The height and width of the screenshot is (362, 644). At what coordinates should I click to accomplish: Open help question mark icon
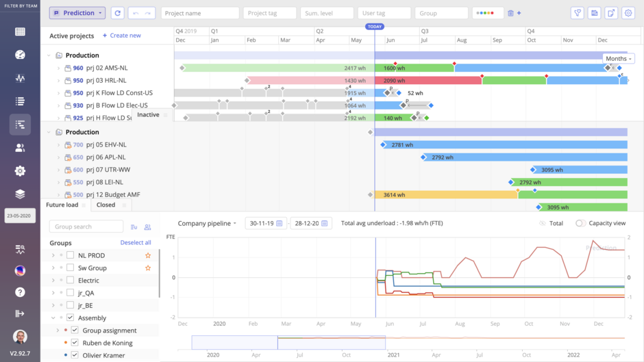click(20, 292)
